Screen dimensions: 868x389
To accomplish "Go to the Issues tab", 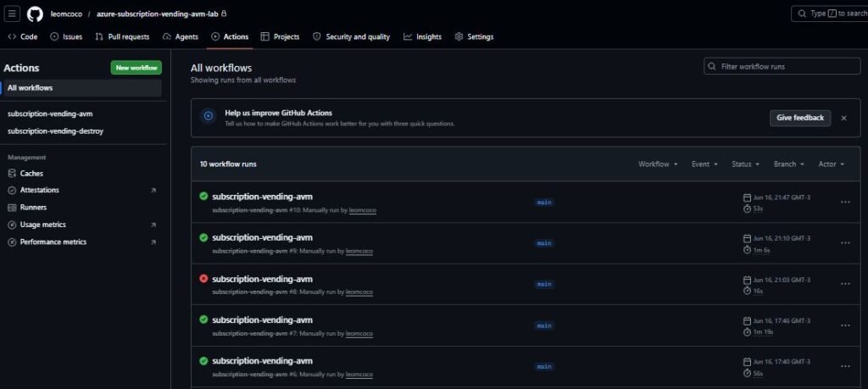I will point(66,36).
